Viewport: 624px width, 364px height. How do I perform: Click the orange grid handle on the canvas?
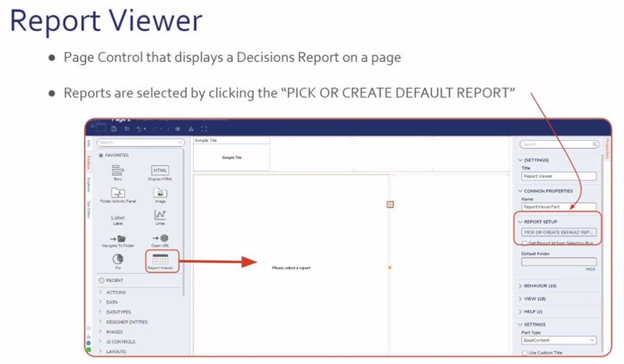tap(390, 205)
